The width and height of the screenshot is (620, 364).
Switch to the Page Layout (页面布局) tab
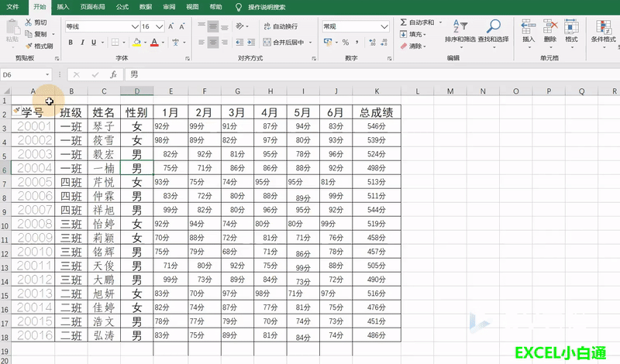pyautogui.click(x=92, y=7)
